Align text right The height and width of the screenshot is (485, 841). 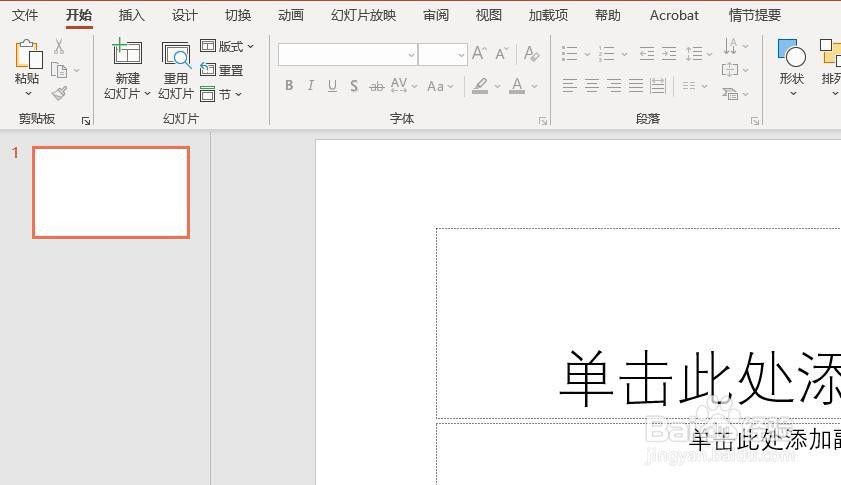(614, 85)
